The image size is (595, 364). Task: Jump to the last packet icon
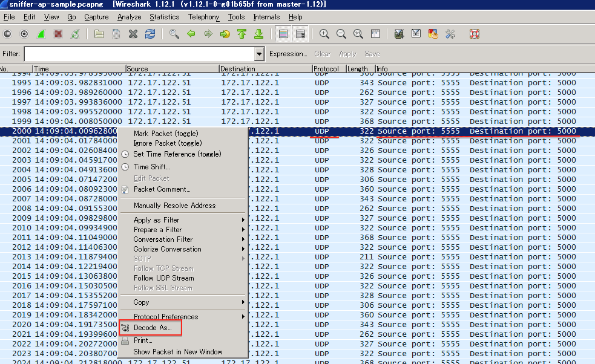pyautogui.click(x=259, y=34)
